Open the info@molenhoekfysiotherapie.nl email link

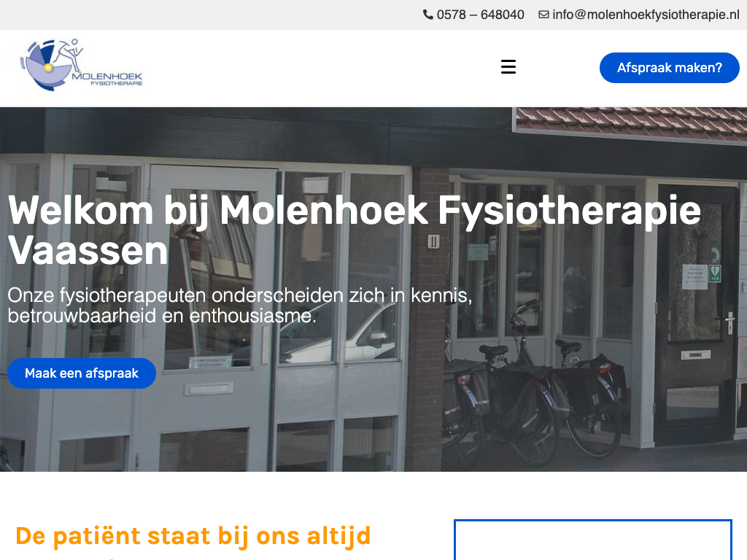(x=646, y=15)
